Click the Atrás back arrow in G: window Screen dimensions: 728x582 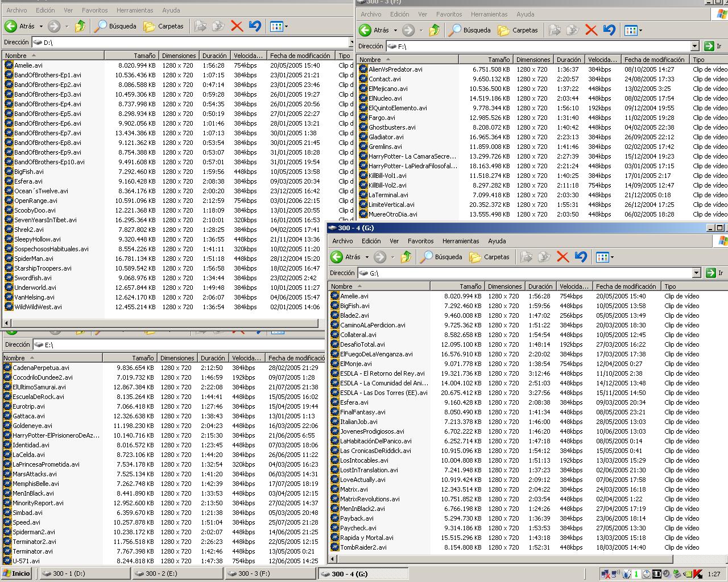click(337, 257)
